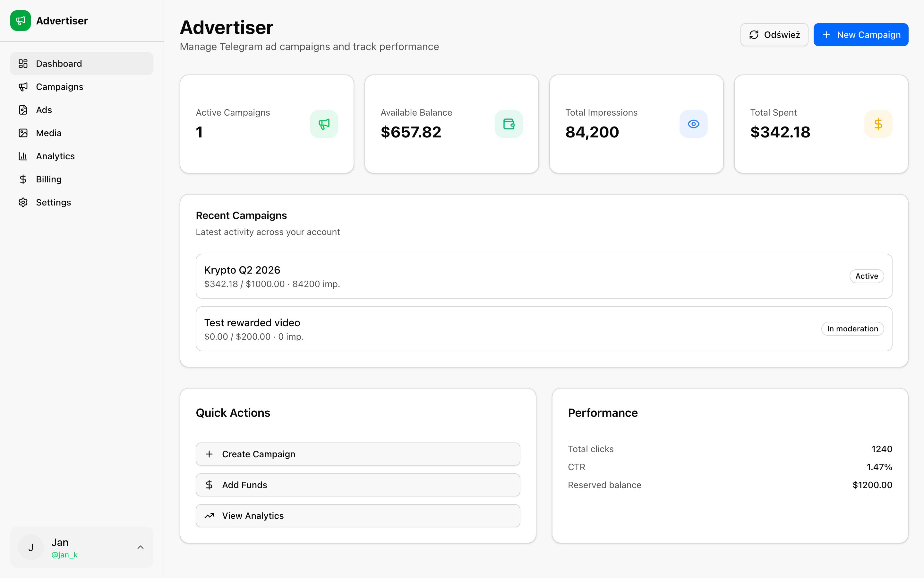Click the Total clicks value 1240
This screenshot has height=578, width=924.
pyautogui.click(x=882, y=449)
